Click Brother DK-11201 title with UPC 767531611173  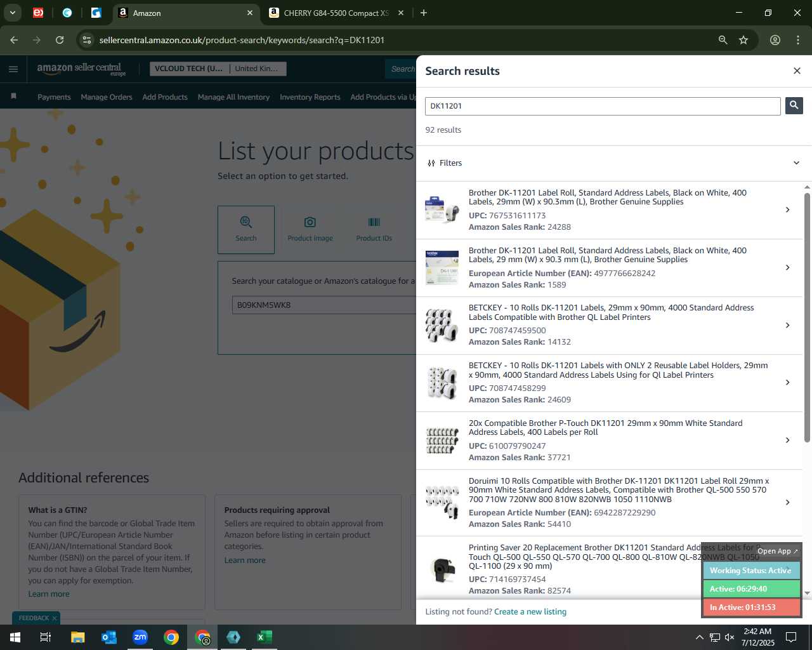(607, 197)
